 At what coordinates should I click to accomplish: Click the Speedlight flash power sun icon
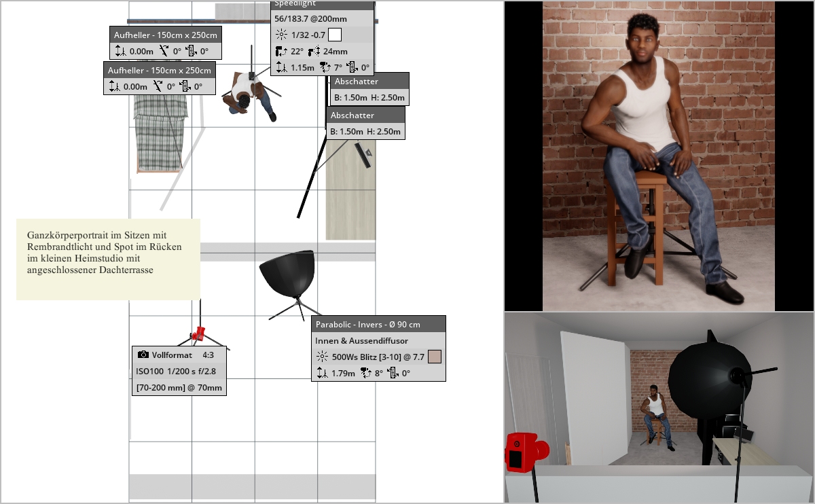click(x=282, y=35)
